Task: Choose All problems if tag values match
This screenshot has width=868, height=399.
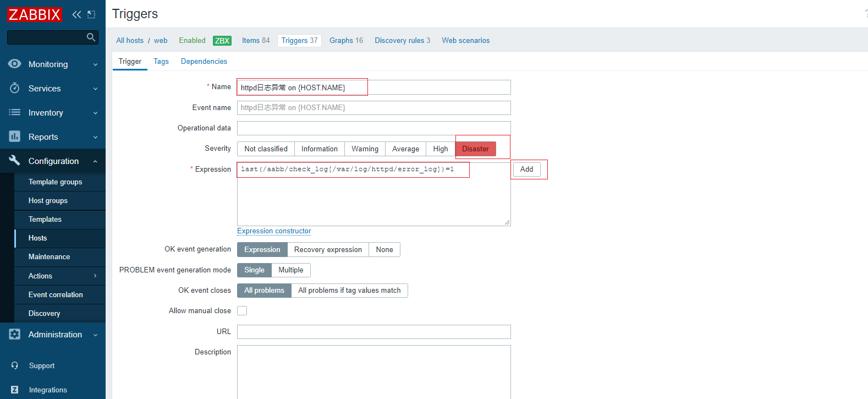Action: [349, 291]
